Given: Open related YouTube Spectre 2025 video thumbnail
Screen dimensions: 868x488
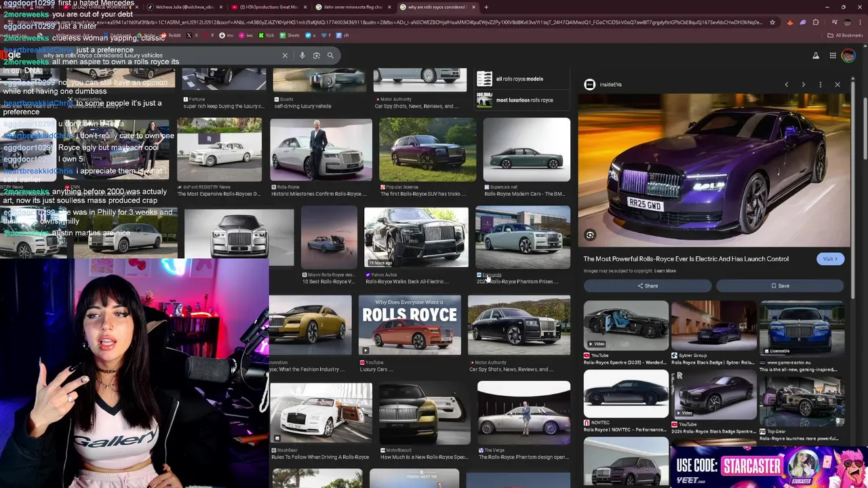Looking at the screenshot, I should [626, 325].
